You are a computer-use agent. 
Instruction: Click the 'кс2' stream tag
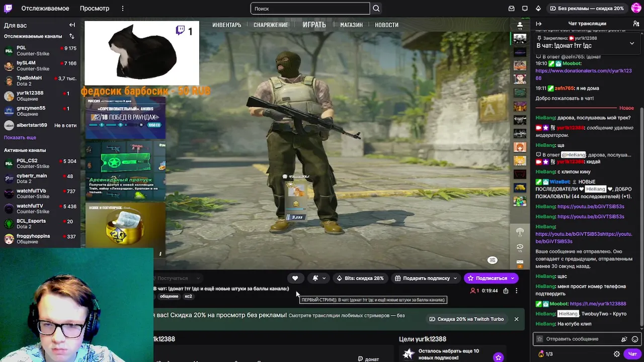[x=188, y=296]
